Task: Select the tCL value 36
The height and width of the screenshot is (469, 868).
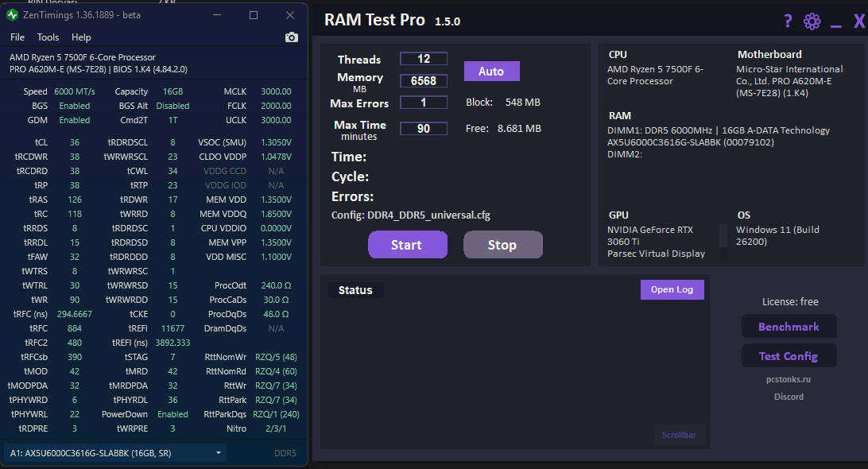Action: tap(75, 142)
